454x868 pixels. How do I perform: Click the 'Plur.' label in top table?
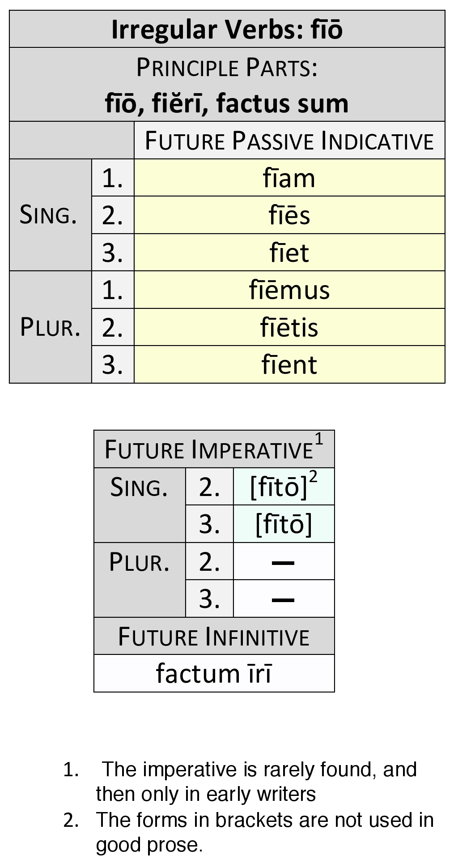click(x=50, y=327)
